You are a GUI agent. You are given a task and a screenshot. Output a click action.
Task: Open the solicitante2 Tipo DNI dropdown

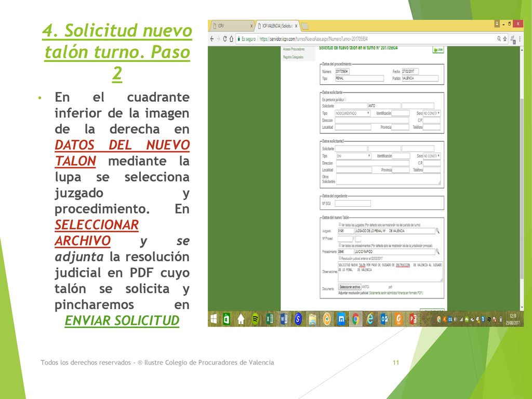[x=353, y=156]
